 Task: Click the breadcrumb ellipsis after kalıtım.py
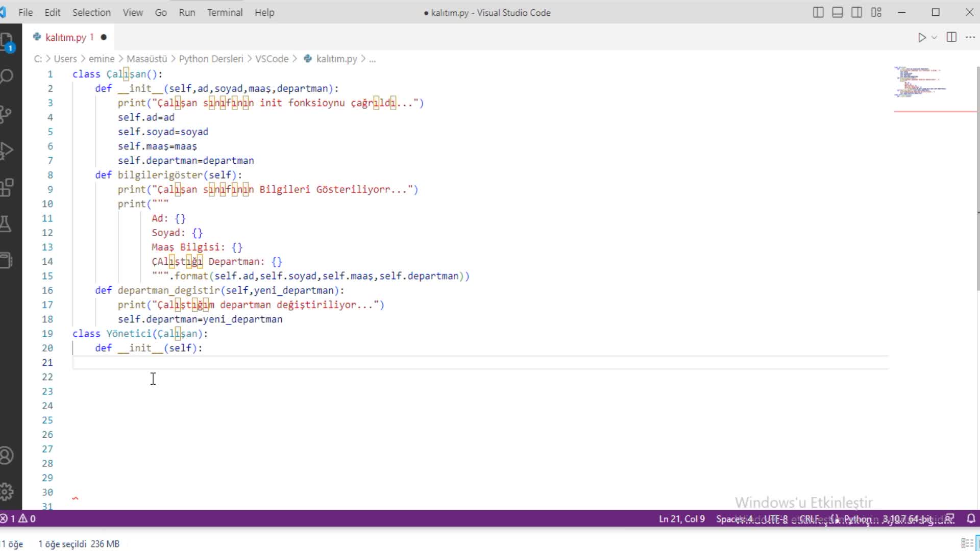click(x=373, y=59)
